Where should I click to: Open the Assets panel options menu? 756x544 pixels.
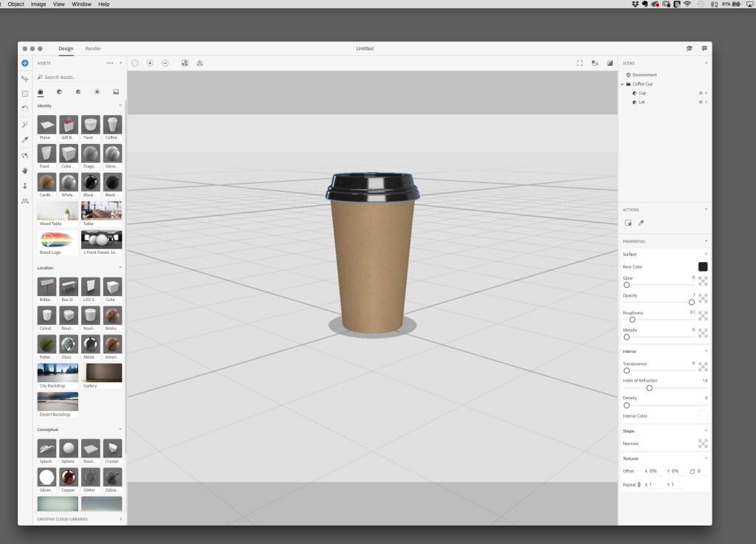click(x=109, y=63)
